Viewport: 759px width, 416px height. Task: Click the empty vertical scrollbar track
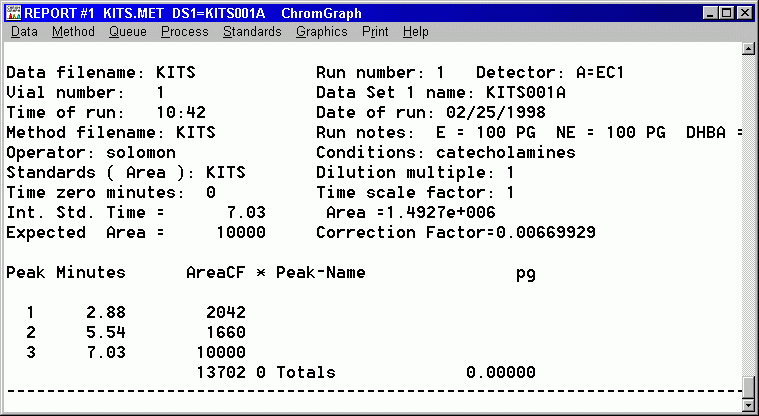pos(749,215)
